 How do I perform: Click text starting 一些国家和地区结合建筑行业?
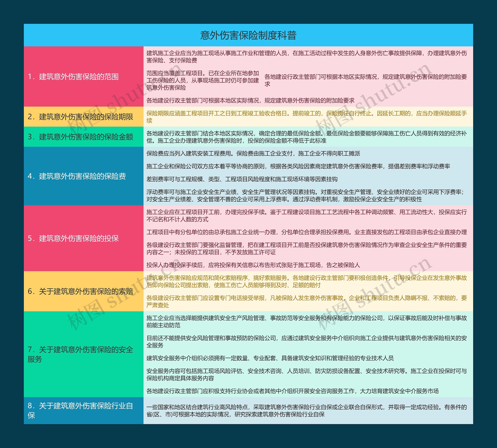pyautogui.click(x=307, y=411)
